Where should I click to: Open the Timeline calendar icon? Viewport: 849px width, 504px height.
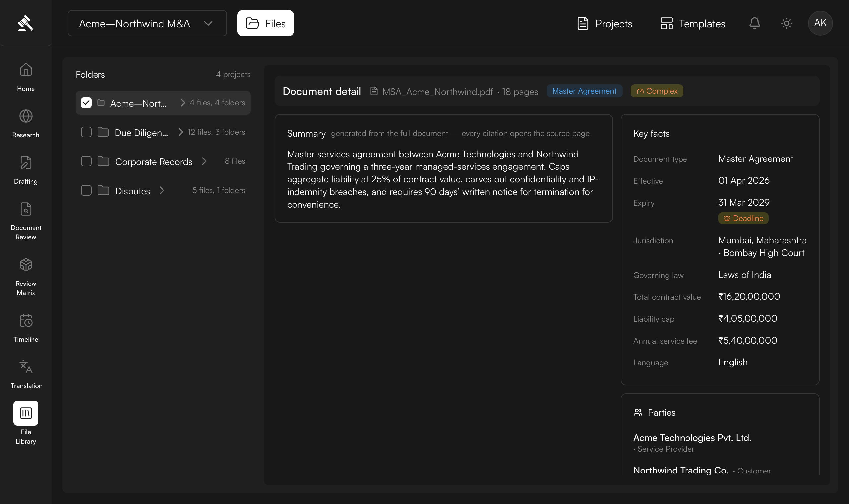pos(26,320)
